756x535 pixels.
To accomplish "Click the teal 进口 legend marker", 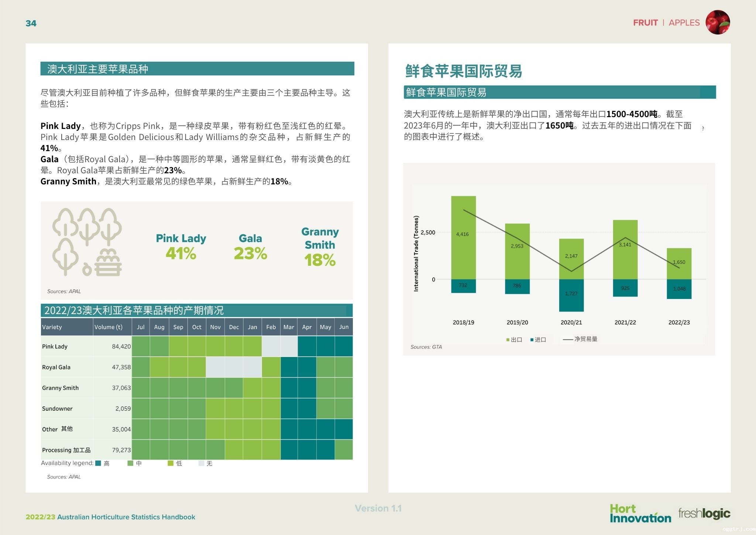I will pyautogui.click(x=532, y=340).
